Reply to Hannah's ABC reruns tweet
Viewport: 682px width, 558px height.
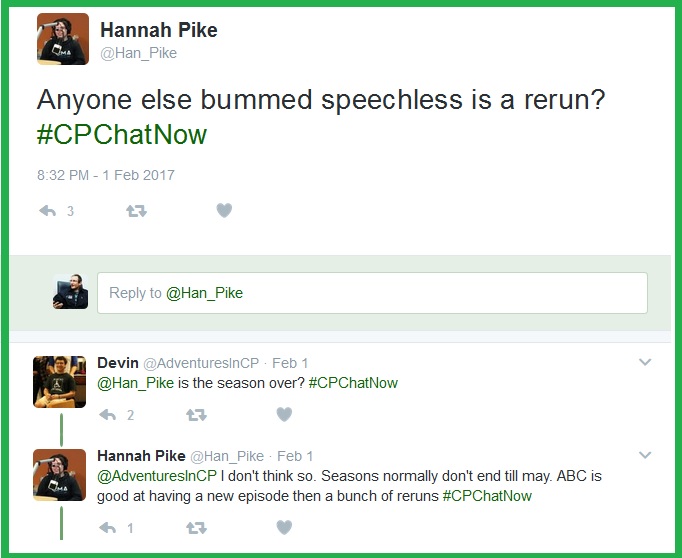pyautogui.click(x=107, y=527)
